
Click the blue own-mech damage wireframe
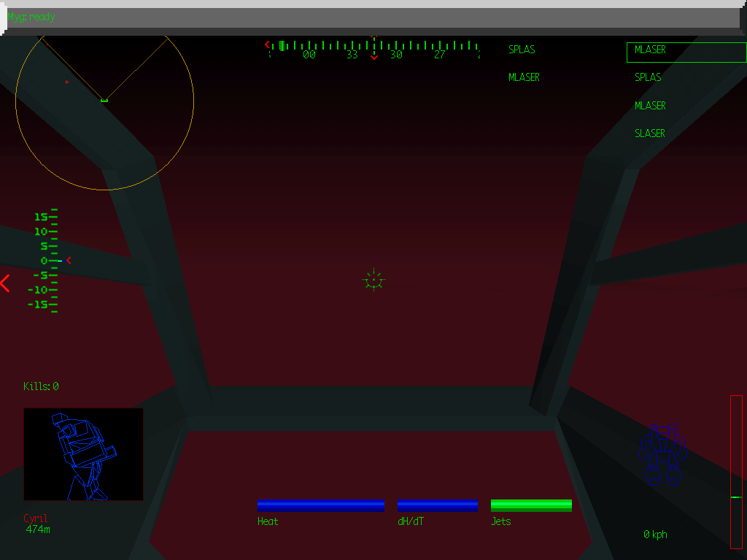tap(662, 454)
